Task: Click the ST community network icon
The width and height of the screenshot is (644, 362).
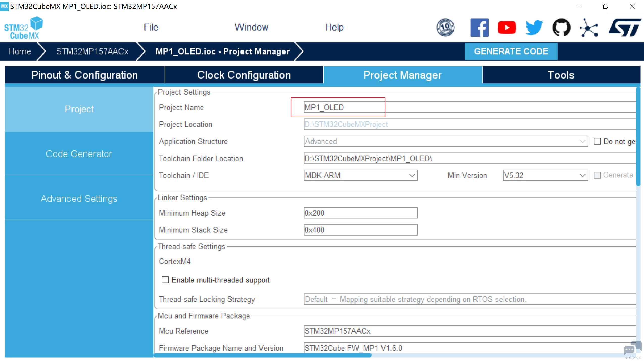Action: pos(589,27)
